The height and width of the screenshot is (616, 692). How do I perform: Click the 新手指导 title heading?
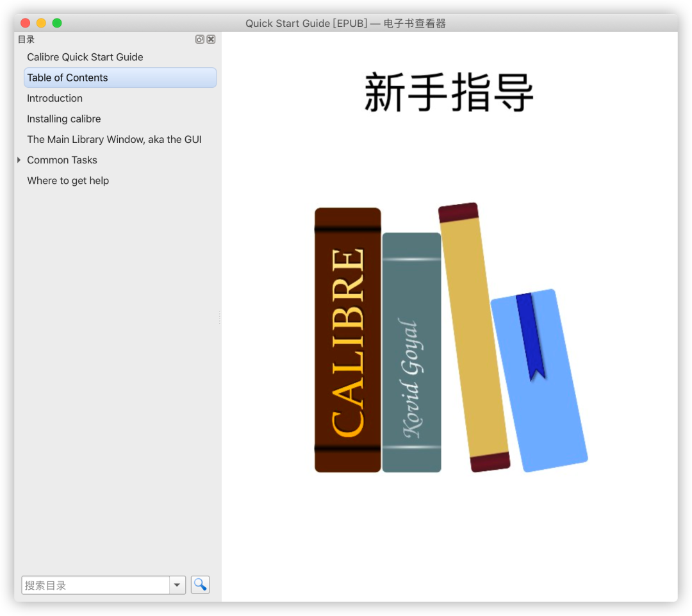point(450,92)
